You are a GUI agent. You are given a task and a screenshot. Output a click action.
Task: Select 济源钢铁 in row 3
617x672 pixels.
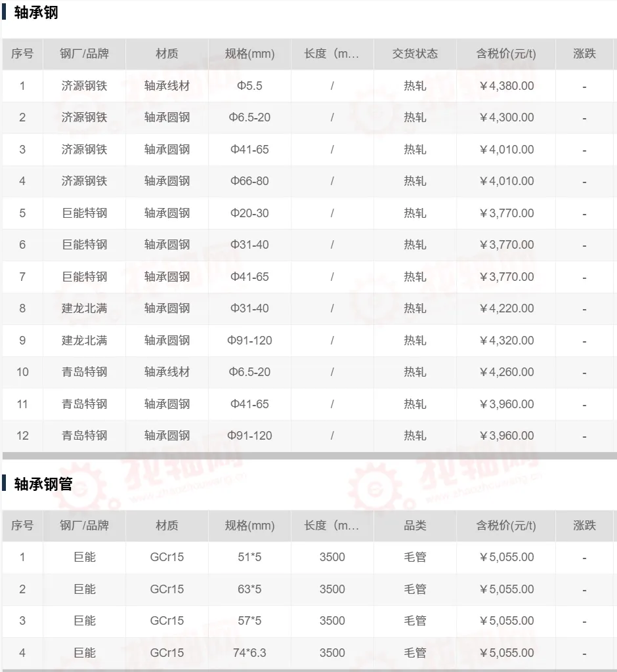pos(84,150)
